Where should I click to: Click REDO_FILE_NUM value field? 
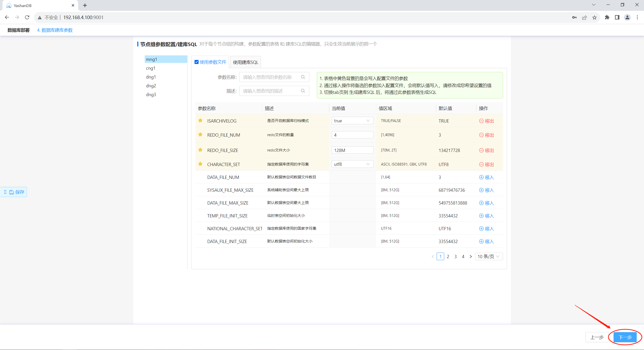[x=352, y=135]
